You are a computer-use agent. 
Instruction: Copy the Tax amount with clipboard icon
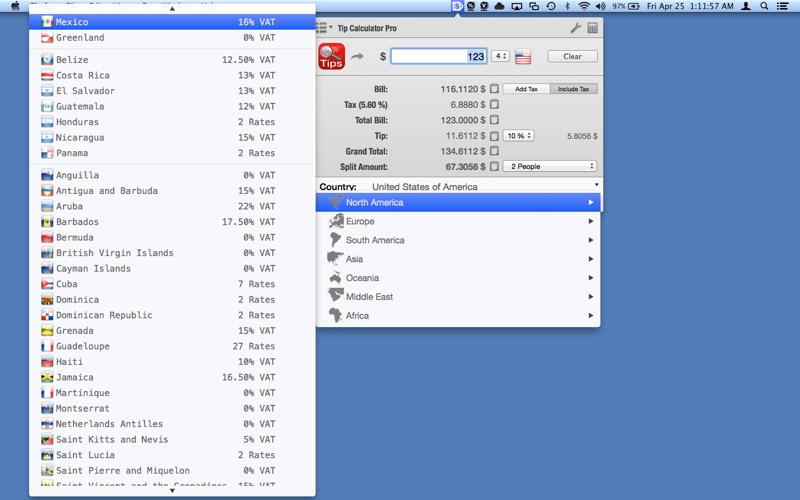494,104
